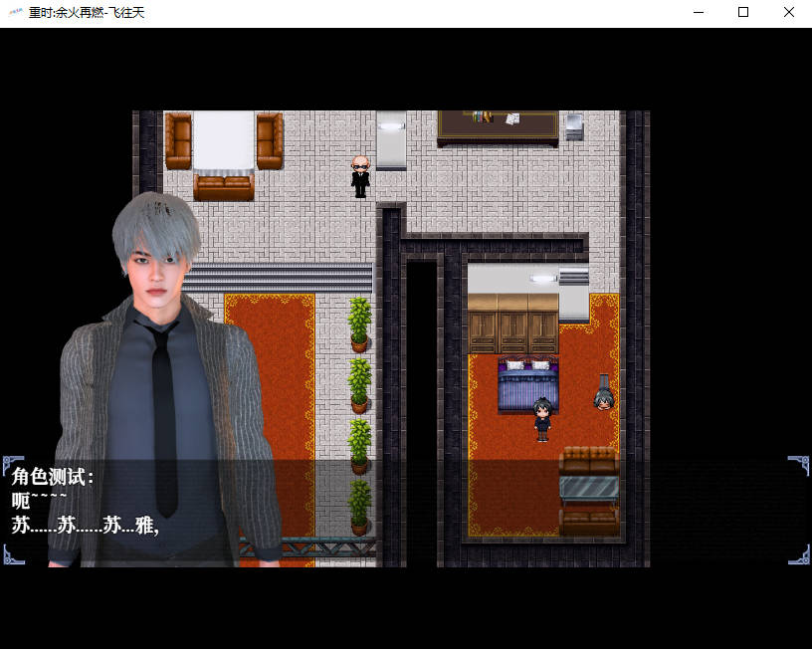
Task: Click the white table between the sofas
Action: coord(223,140)
